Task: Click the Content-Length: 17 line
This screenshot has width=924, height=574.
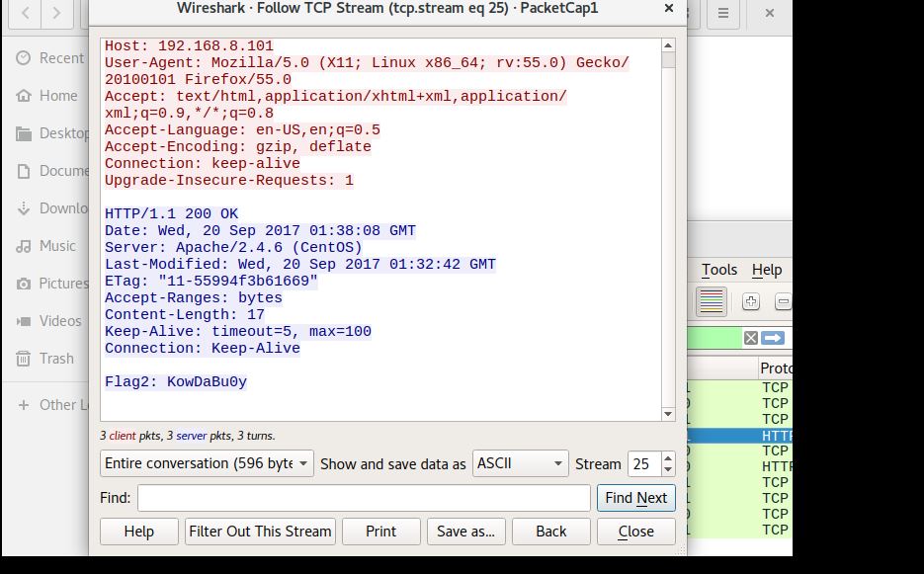Action: pyautogui.click(x=185, y=315)
